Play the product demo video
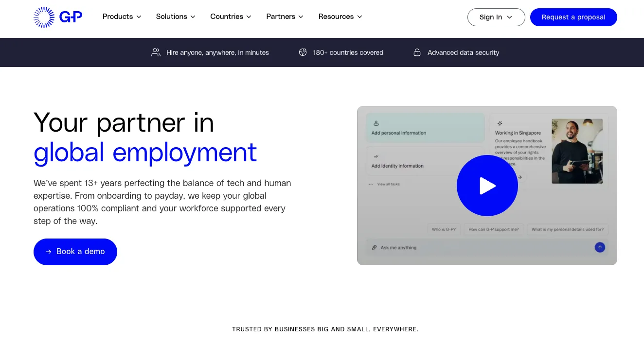The image size is (644, 342). click(487, 186)
